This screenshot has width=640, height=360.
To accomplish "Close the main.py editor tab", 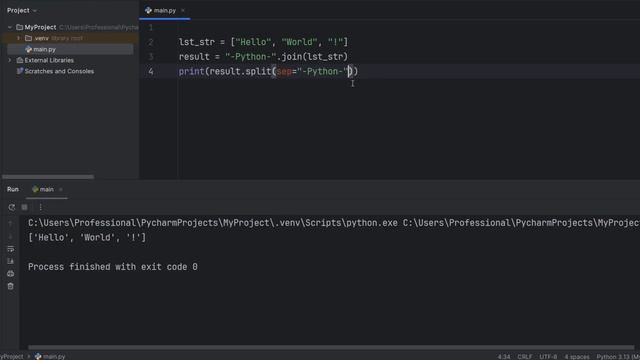I will [183, 10].
